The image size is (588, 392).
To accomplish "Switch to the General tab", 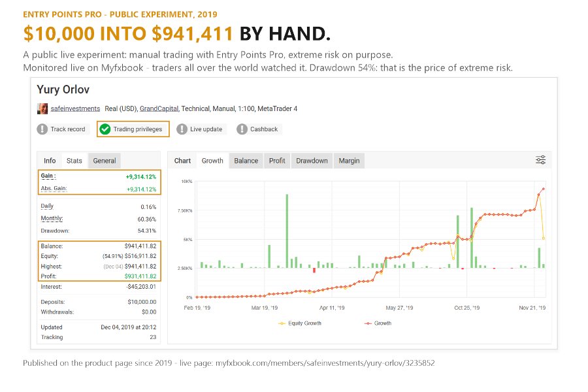I will click(105, 161).
